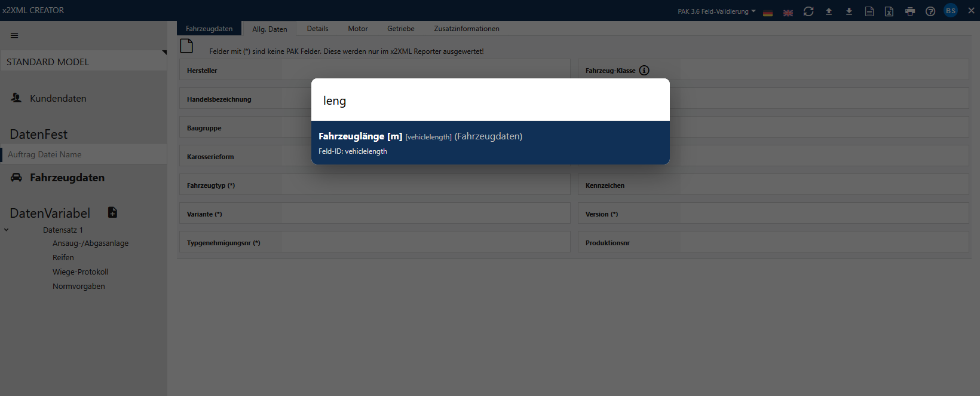Select Wiege-Protokoll under Datensatz 1

pyautogui.click(x=81, y=272)
